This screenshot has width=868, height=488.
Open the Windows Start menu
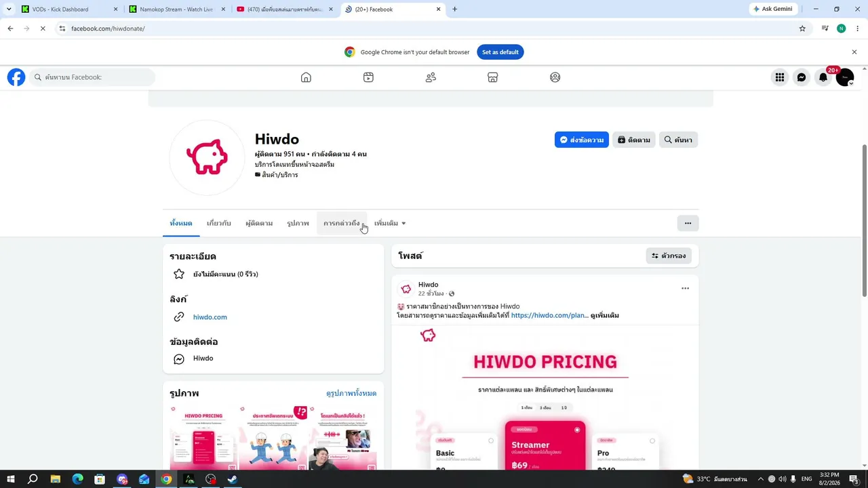coord(10,479)
